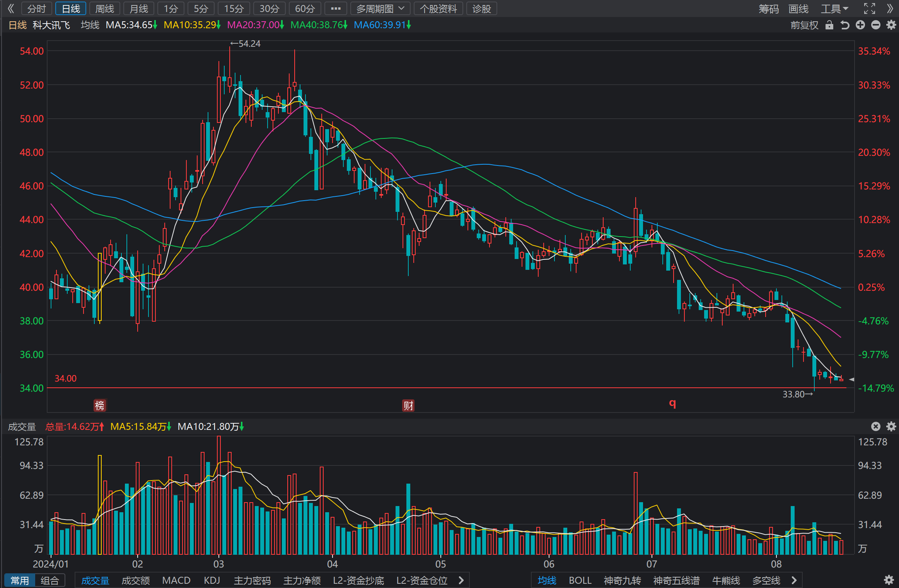Select 常用 common indicators mode
Viewport: 899px width, 588px height.
(x=20, y=580)
